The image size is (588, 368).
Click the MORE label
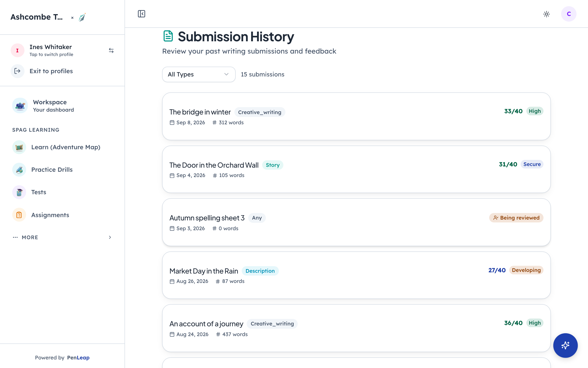[30, 237]
